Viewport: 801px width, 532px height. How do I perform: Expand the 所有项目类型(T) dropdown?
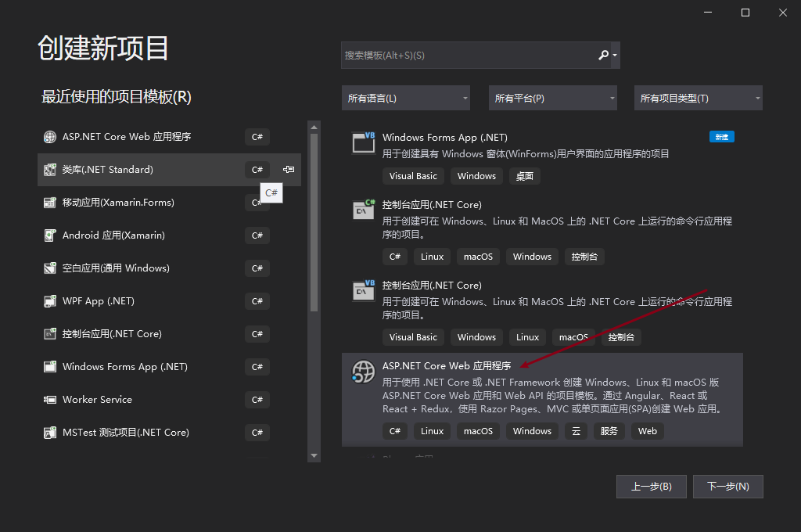tap(699, 98)
